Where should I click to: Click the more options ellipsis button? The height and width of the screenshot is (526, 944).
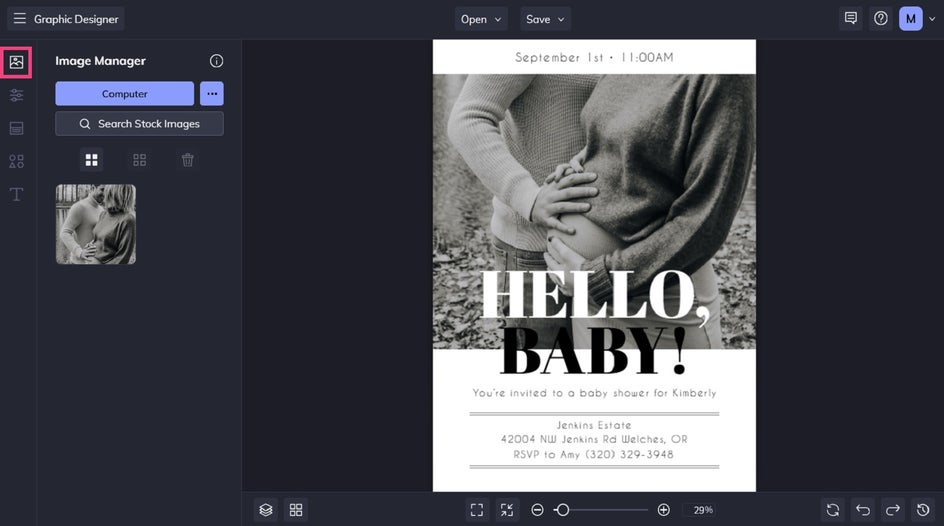pos(212,93)
